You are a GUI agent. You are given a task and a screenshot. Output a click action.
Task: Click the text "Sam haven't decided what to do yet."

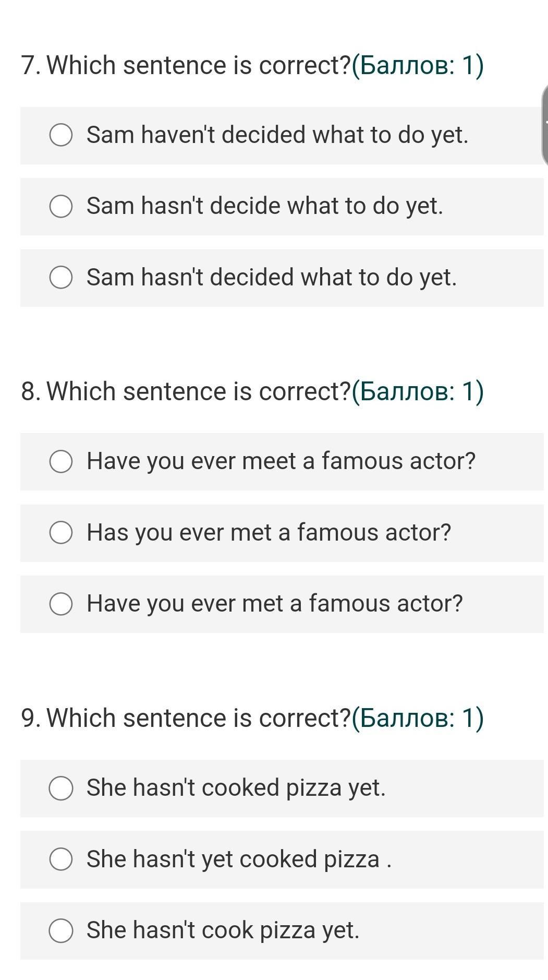pos(277,135)
